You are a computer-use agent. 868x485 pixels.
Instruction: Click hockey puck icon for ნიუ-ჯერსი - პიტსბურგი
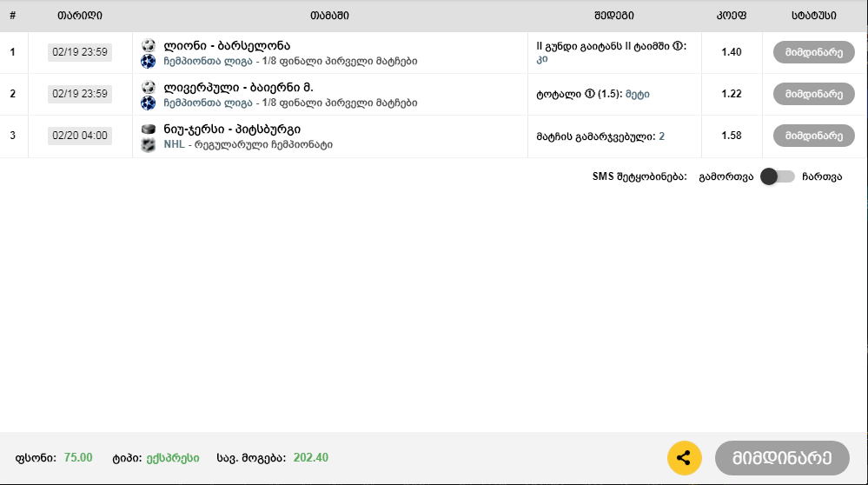click(x=149, y=129)
